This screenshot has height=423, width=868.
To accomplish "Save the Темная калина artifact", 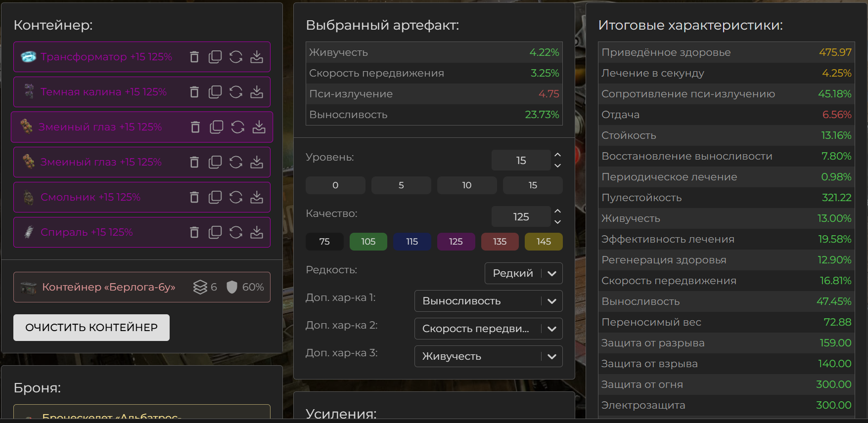I will click(x=257, y=92).
